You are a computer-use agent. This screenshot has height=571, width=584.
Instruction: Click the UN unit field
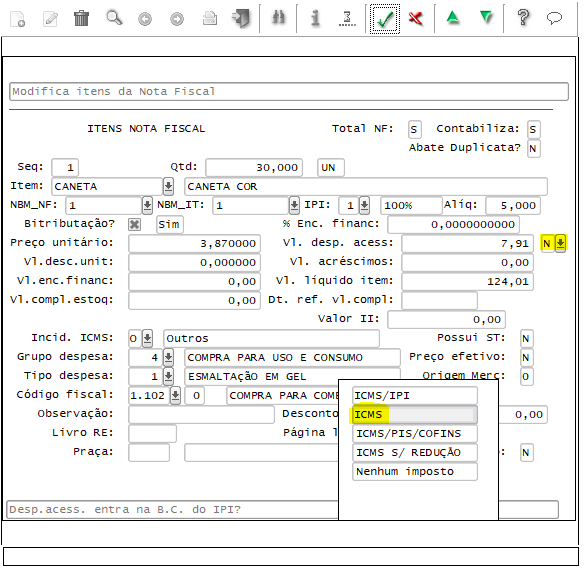(331, 167)
